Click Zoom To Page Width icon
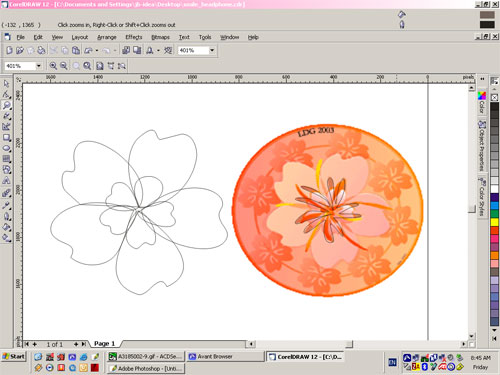The image size is (500, 375). (x=111, y=66)
